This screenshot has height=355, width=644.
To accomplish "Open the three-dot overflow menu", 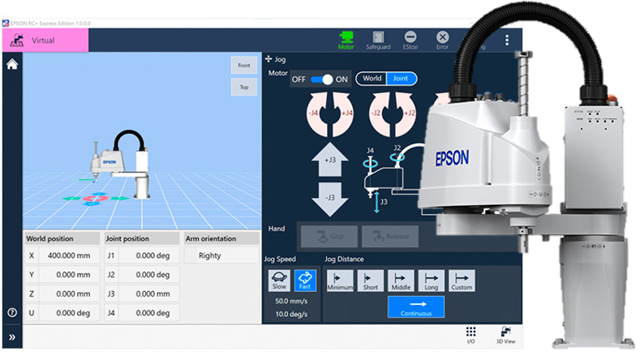I will point(508,40).
